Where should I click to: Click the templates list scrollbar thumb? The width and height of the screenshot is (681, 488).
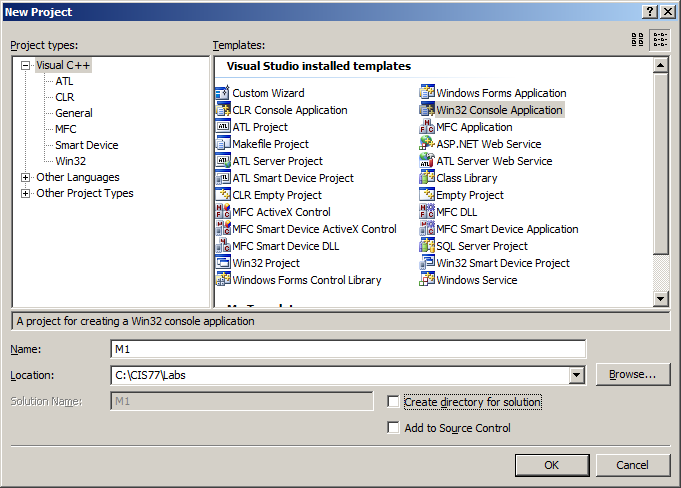pos(660,164)
